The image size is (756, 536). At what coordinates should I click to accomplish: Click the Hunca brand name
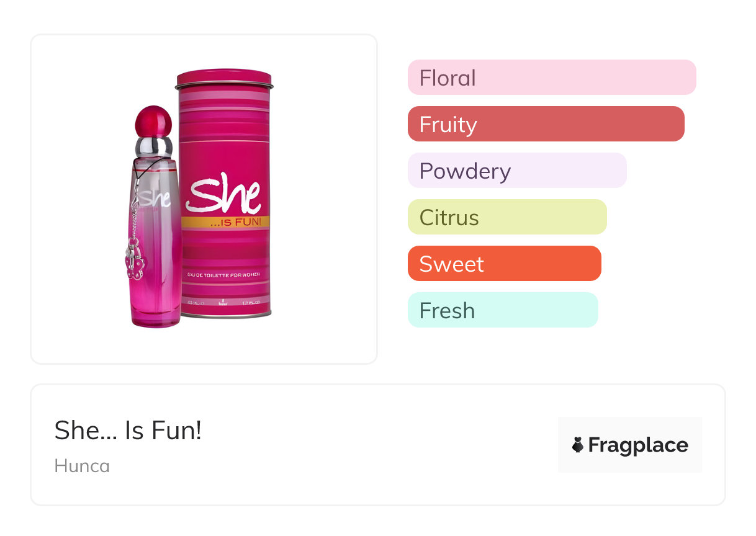coord(82,466)
